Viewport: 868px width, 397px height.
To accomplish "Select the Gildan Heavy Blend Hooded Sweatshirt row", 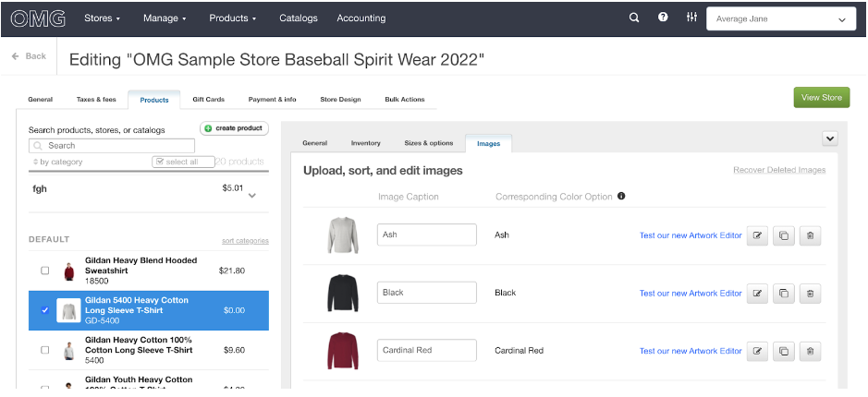I will tap(148, 271).
